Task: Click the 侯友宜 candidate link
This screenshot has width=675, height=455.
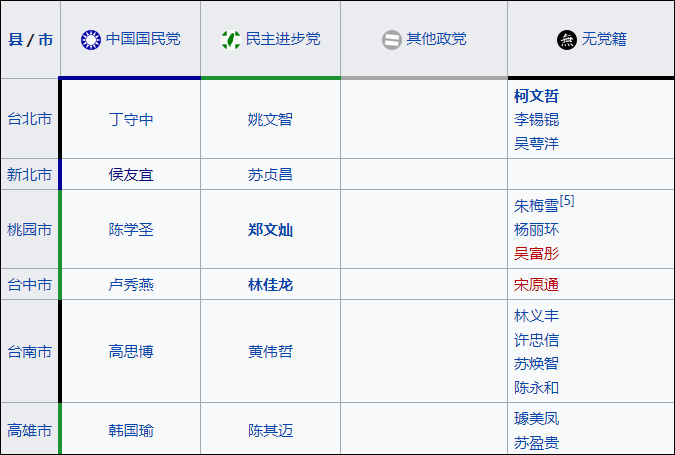Action: click(131, 174)
